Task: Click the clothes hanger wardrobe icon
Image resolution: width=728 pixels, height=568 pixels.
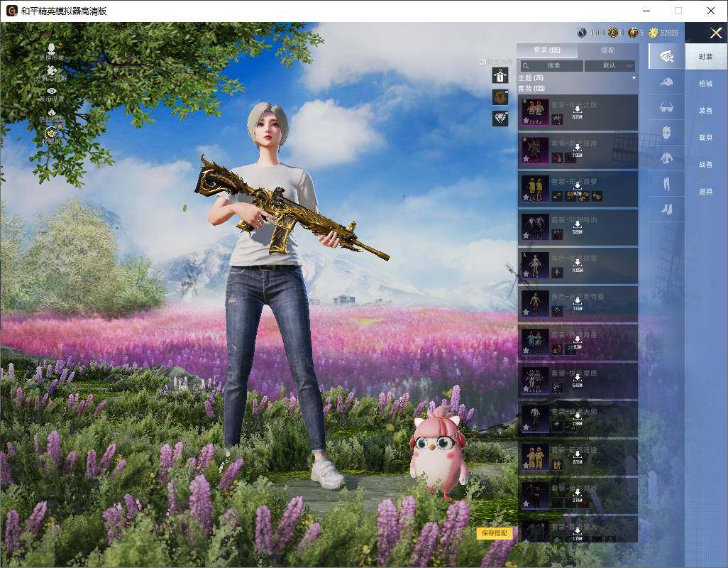Action: point(500,75)
